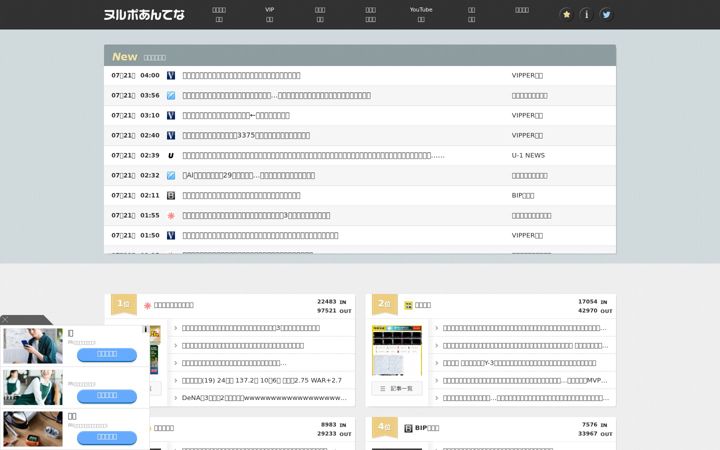Viewport: 720px width, 450px height.
Task: Open the site screenshot thumbnail in the 2位 card
Action: [397, 350]
